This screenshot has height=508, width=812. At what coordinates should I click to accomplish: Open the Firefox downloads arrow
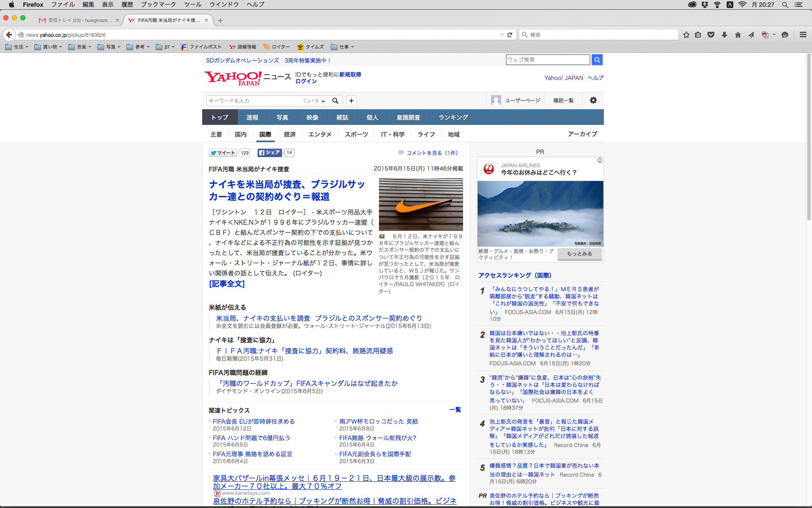pyautogui.click(x=724, y=35)
